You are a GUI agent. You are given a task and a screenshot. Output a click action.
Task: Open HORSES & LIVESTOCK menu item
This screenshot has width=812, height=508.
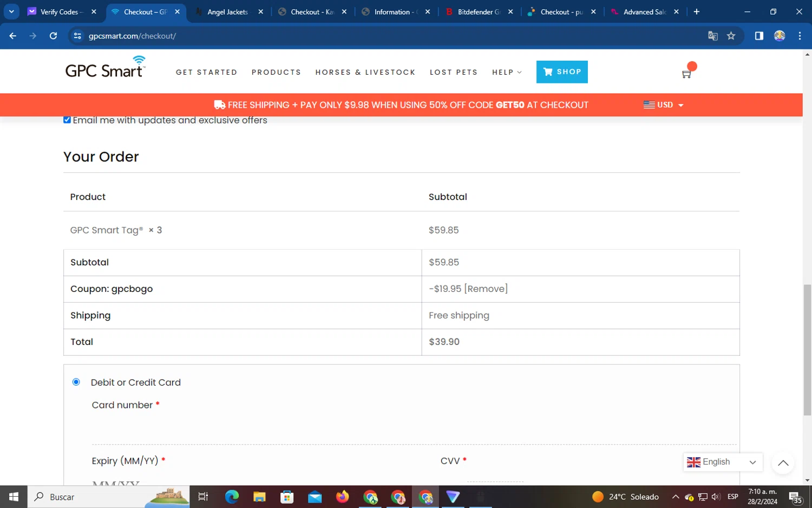pyautogui.click(x=365, y=72)
